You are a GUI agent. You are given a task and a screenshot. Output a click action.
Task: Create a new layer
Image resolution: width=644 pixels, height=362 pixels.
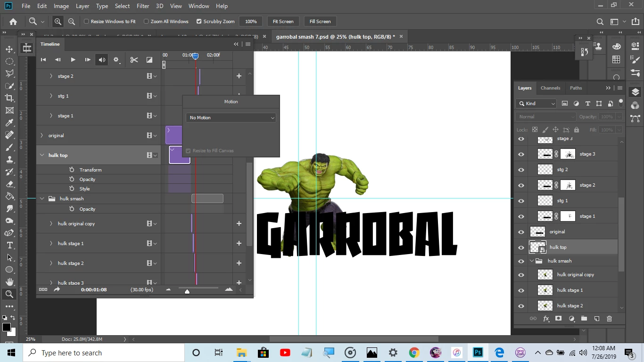596,319
